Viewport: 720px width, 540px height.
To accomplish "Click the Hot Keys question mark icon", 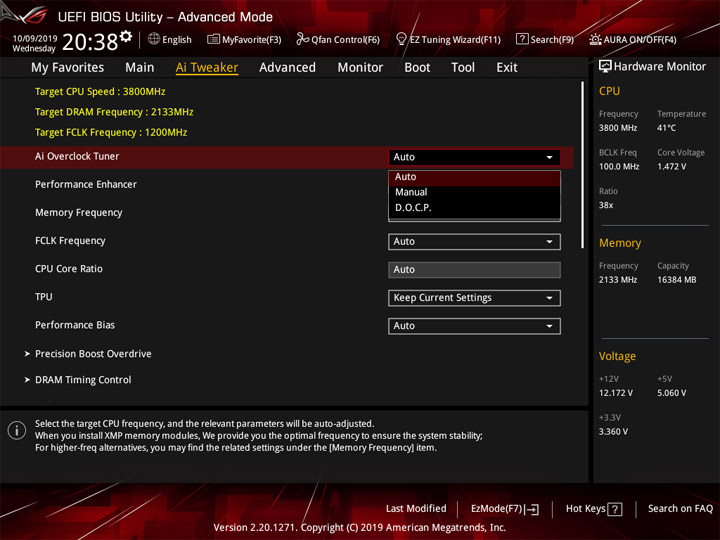I will point(615,509).
